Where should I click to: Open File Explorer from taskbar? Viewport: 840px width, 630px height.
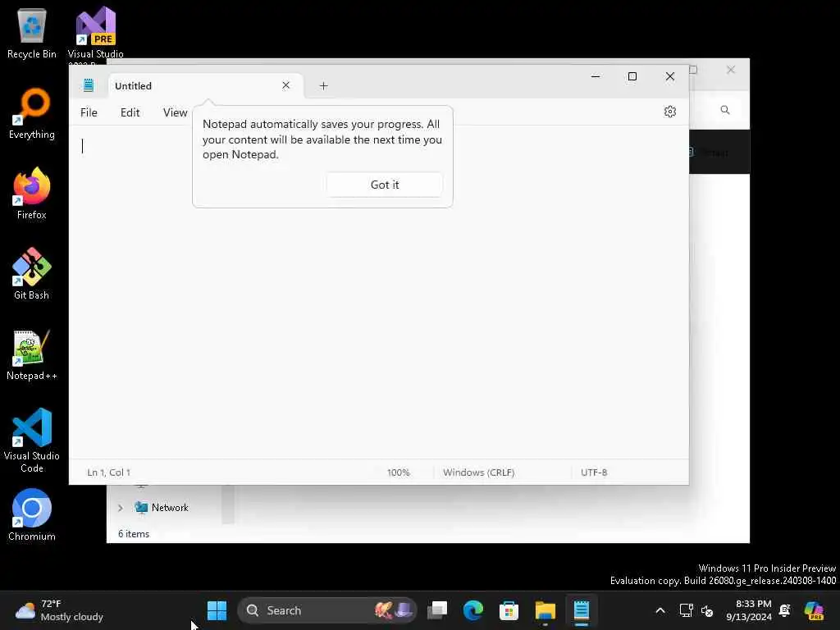pos(546,610)
